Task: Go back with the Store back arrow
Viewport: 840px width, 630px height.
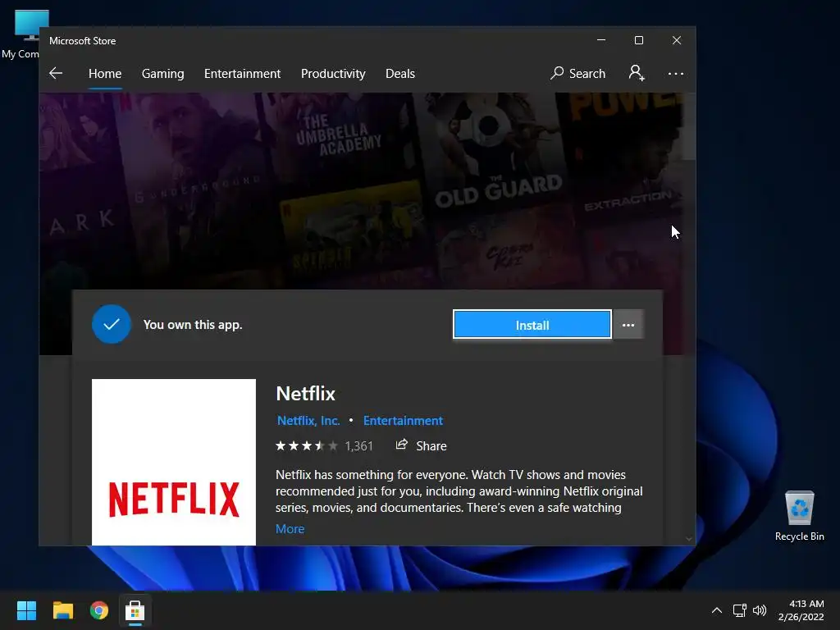Action: tap(56, 73)
